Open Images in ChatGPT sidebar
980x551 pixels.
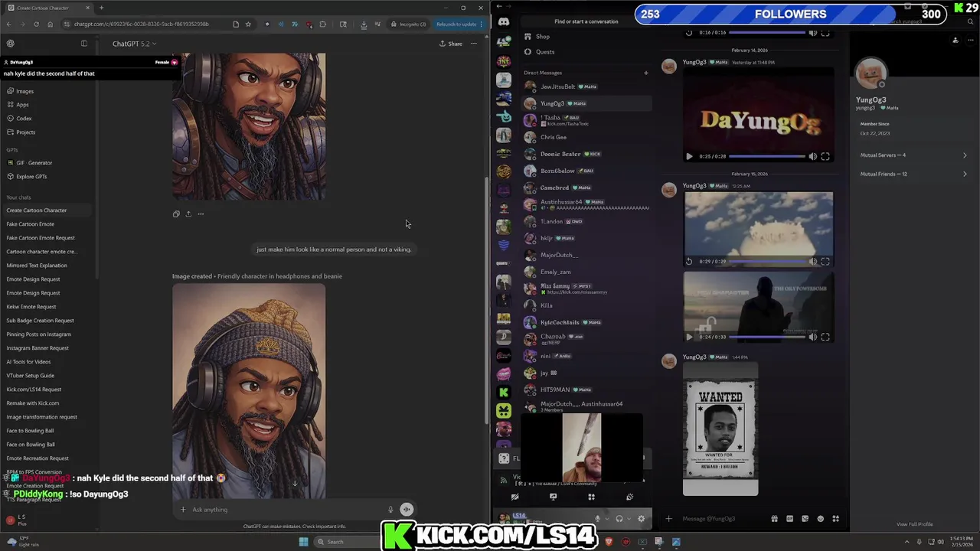click(49, 91)
